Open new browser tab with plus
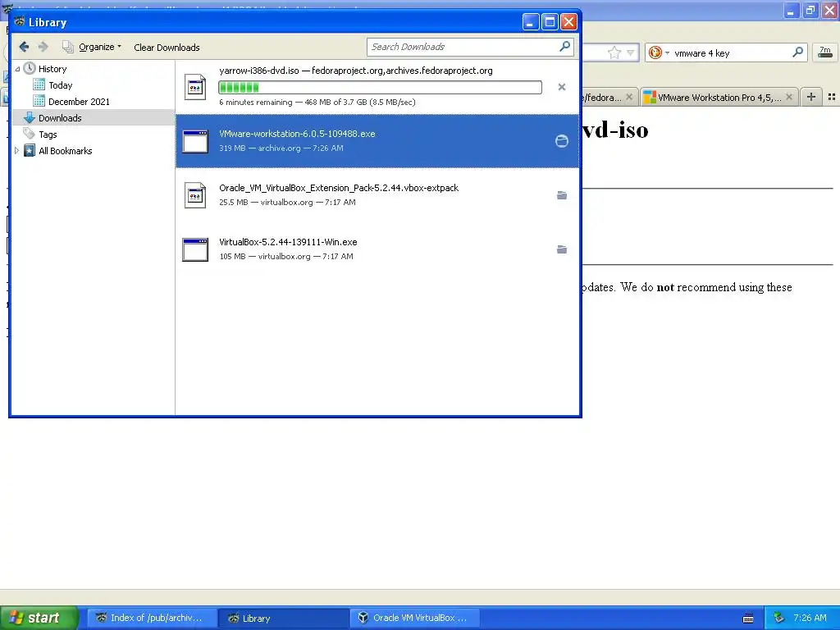The width and height of the screenshot is (840, 630). pos(811,97)
